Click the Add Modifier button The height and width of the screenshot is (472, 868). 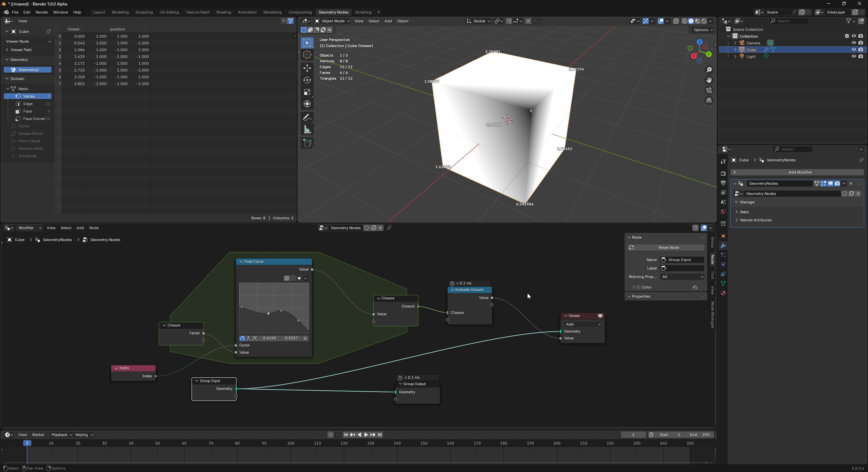click(x=797, y=172)
